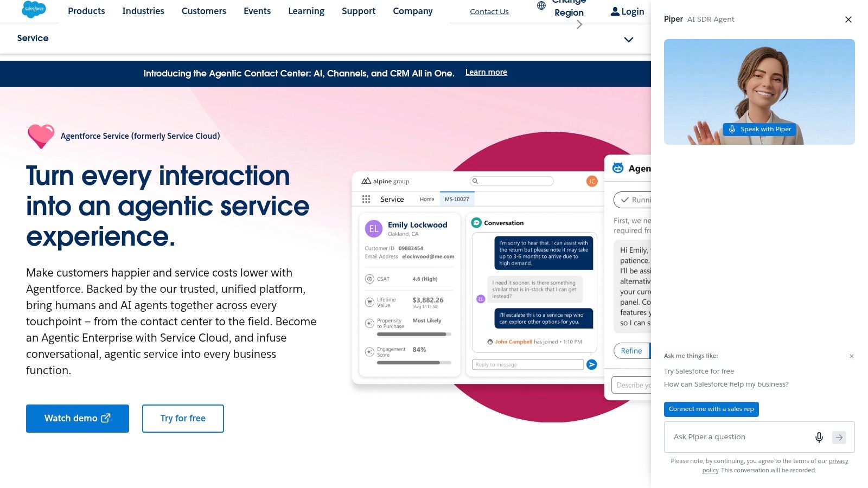Viewport: 868px width, 488px height.
Task: Open the Customers menu
Action: click(204, 11)
